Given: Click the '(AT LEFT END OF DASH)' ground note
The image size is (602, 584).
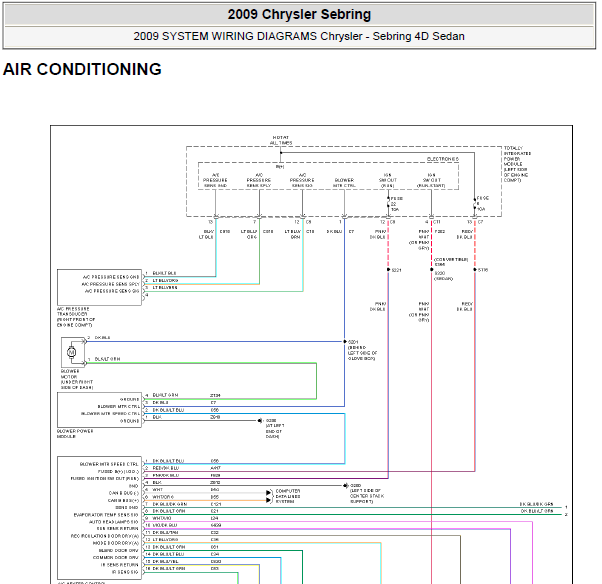Looking at the screenshot, I should pos(275,431).
